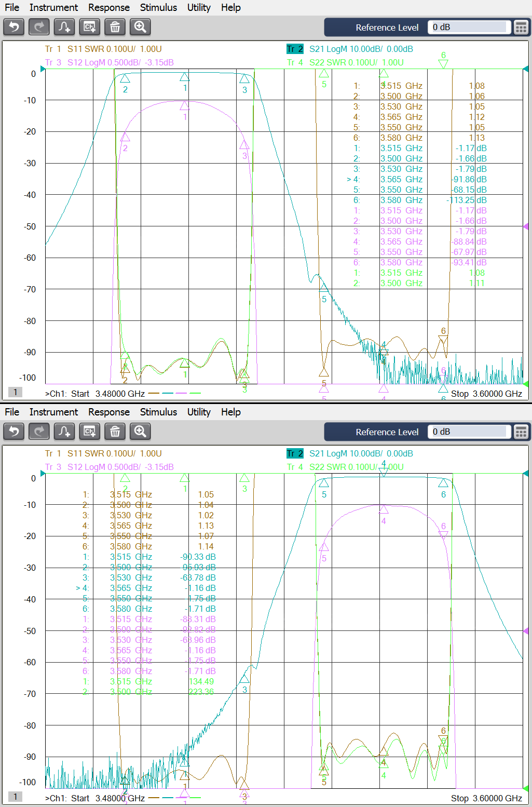Click Undo in the top window toolbar
The image size is (532, 807).
coord(14,27)
